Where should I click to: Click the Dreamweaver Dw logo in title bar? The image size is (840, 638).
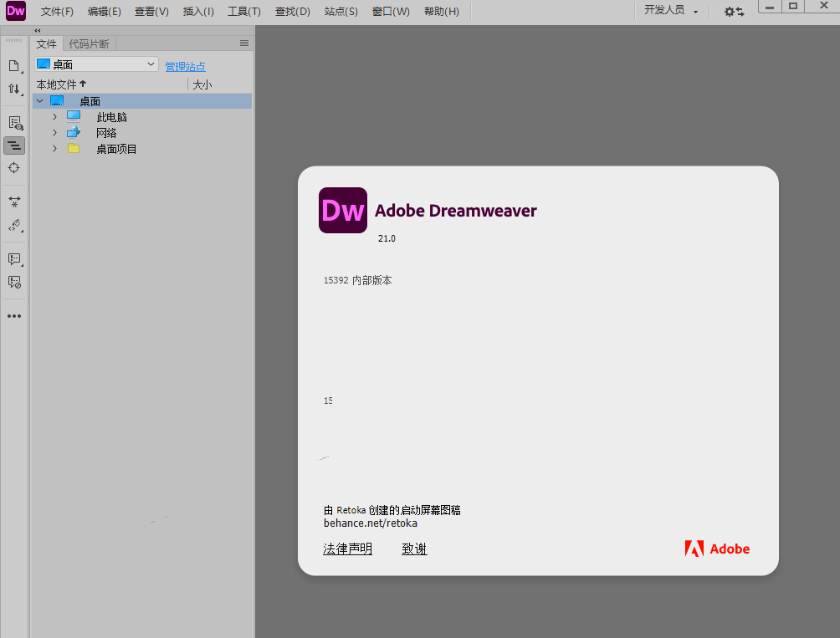pos(16,11)
